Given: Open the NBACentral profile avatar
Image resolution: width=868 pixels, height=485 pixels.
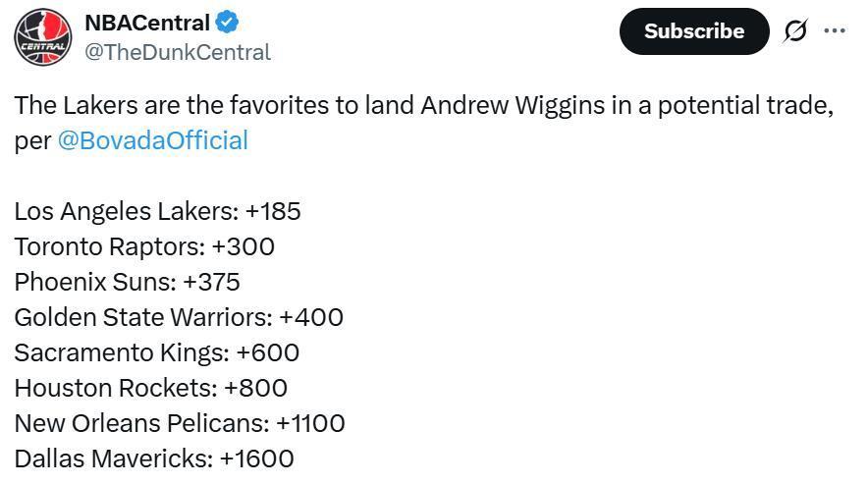Looking at the screenshot, I should point(42,37).
